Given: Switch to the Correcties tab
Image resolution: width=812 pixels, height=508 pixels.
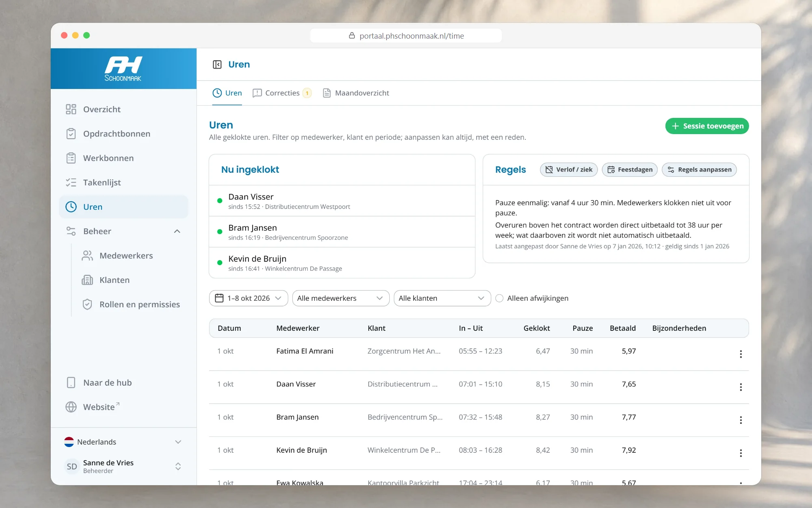Looking at the screenshot, I should (x=282, y=93).
